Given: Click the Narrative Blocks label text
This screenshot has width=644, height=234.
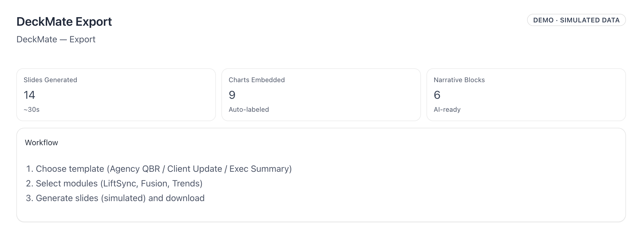Looking at the screenshot, I should [459, 80].
